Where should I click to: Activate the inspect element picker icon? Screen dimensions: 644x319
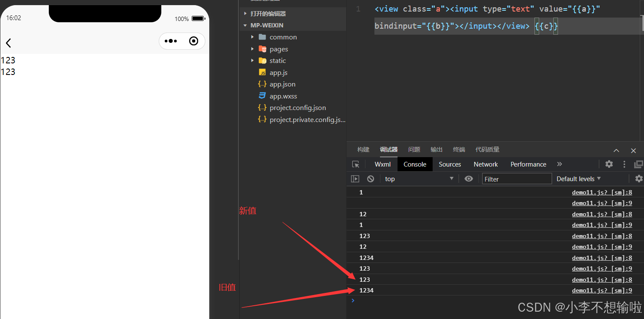pyautogui.click(x=356, y=164)
